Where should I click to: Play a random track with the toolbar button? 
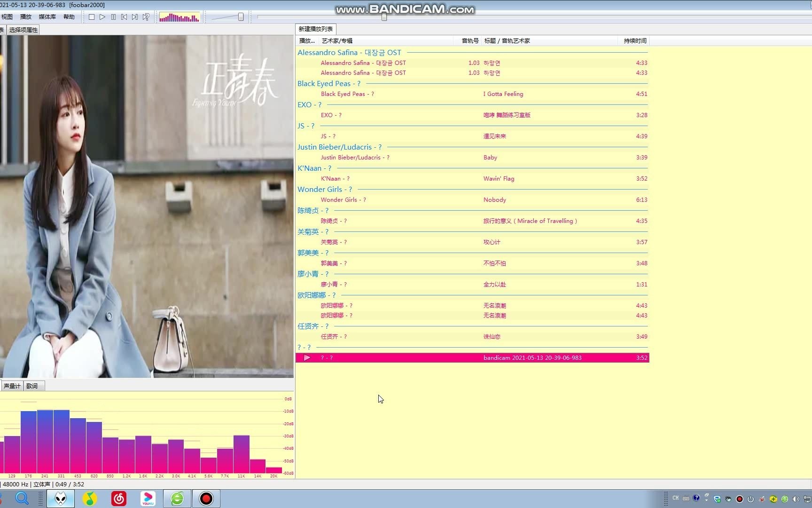pos(146,17)
